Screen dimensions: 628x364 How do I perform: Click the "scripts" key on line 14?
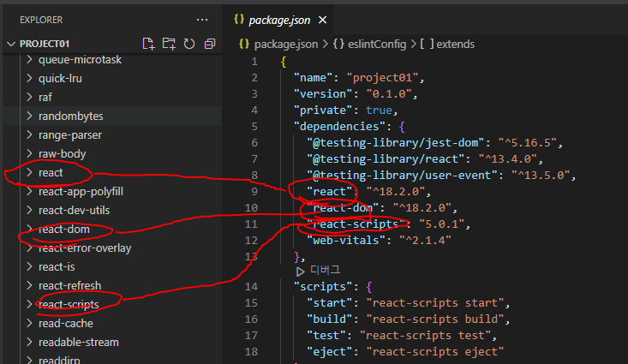tap(323, 287)
